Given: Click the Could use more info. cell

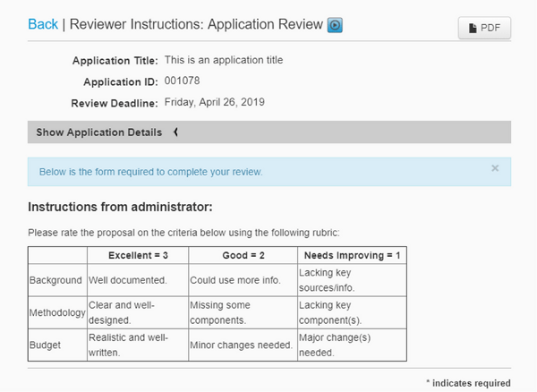Looking at the screenshot, I should pyautogui.click(x=243, y=280).
